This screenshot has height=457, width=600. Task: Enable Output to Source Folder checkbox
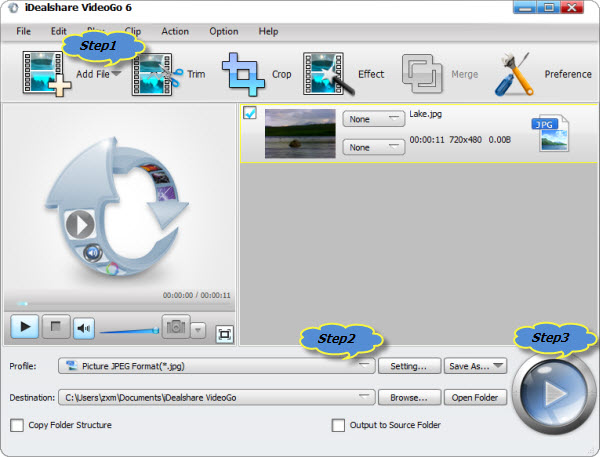338,425
